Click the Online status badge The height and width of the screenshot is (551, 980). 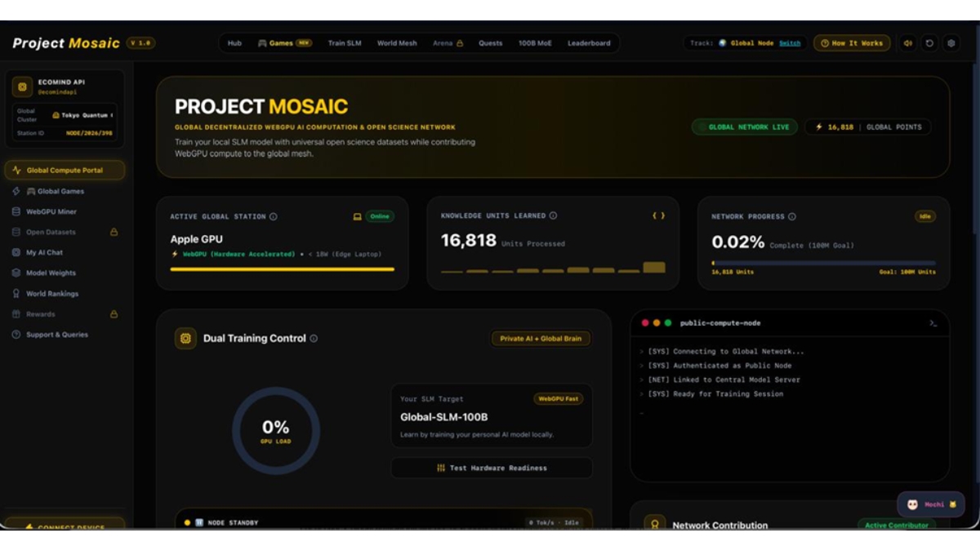(380, 216)
